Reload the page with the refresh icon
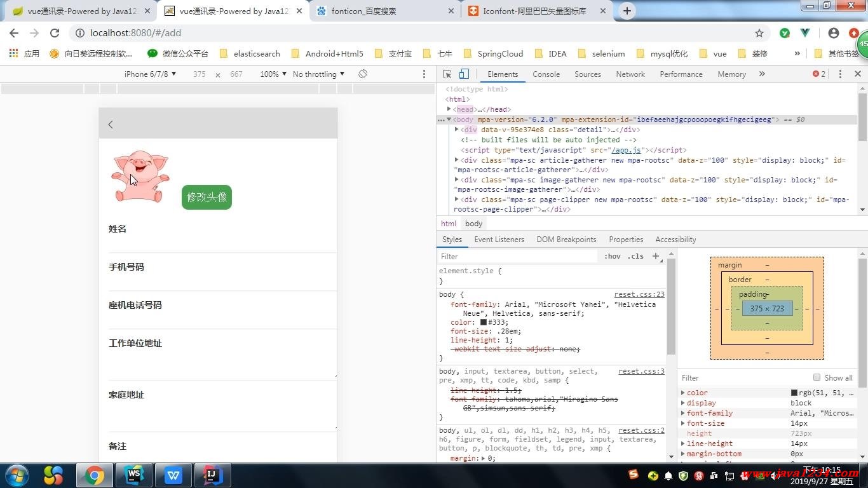This screenshot has height=488, width=868. click(55, 33)
